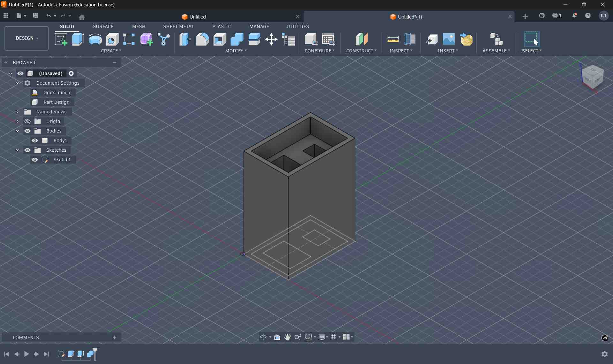Select the Revolve tool icon
The height and width of the screenshot is (364, 613).
click(x=95, y=39)
